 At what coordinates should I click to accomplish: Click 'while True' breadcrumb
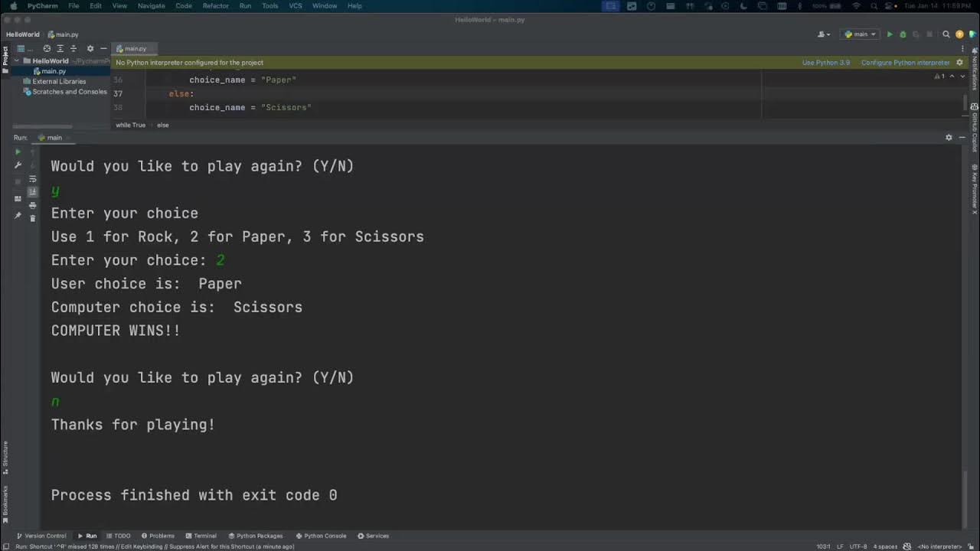130,125
